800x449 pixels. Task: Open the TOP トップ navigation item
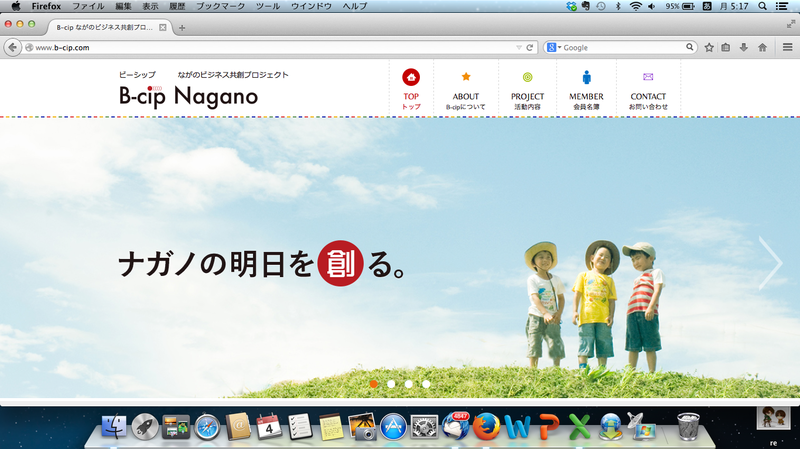(x=411, y=89)
